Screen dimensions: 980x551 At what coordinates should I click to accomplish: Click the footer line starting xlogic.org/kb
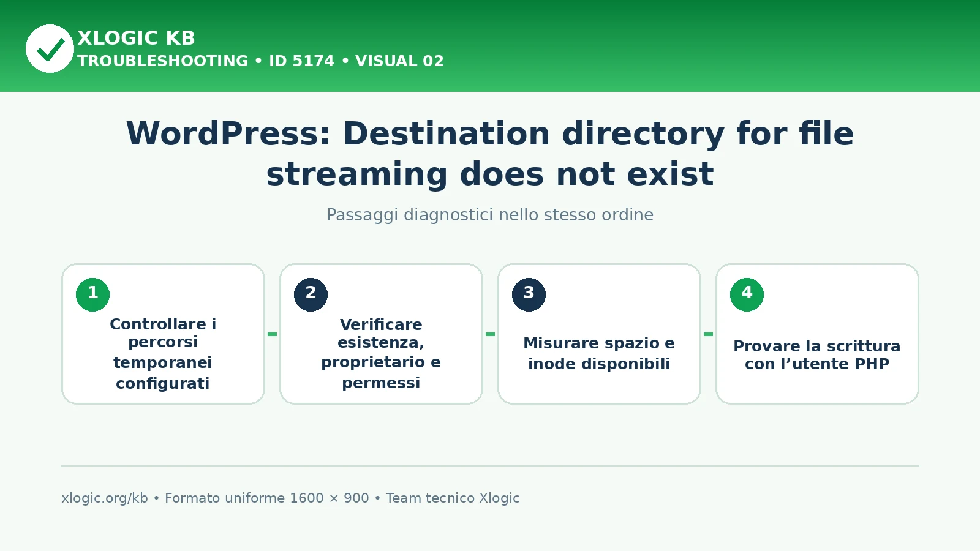point(290,498)
